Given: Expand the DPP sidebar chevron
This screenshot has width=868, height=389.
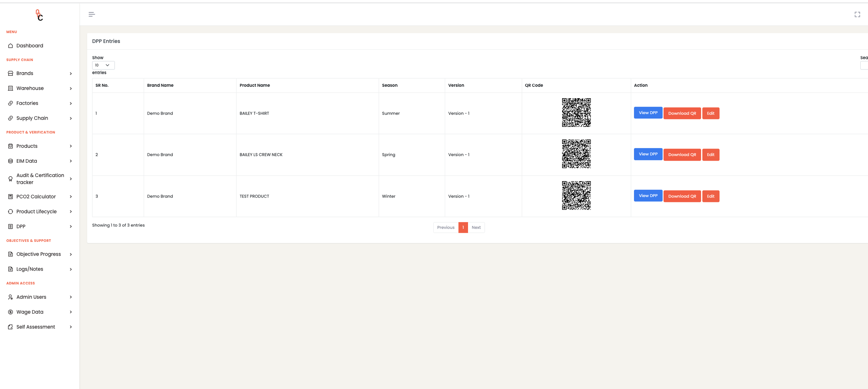Looking at the screenshot, I should [x=71, y=227].
